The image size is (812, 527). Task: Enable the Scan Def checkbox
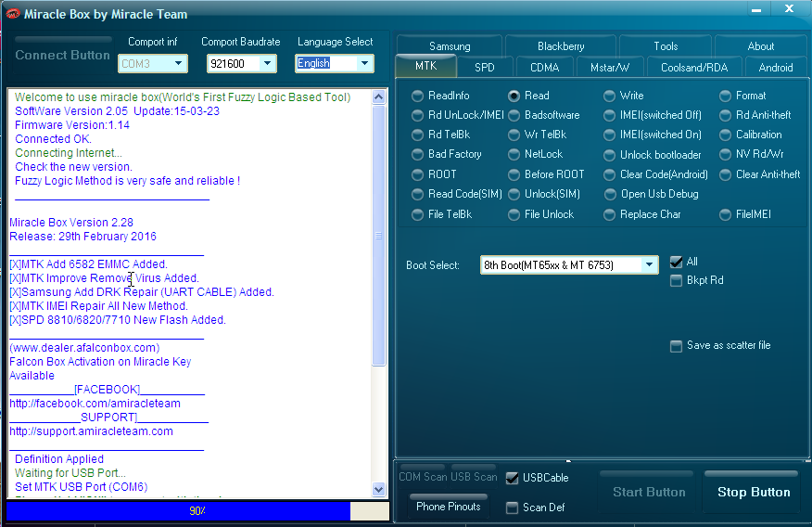coord(512,508)
